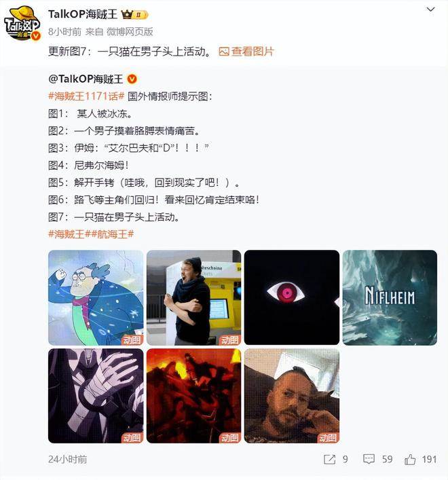Click the TalkOP profile avatar
Viewport: 448px width, 480px height.
tap(22, 24)
